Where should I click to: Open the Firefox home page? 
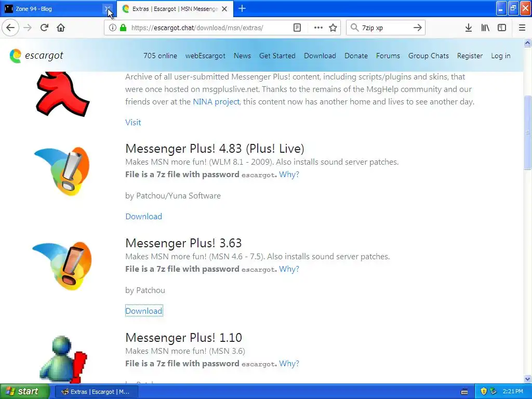[x=61, y=28]
